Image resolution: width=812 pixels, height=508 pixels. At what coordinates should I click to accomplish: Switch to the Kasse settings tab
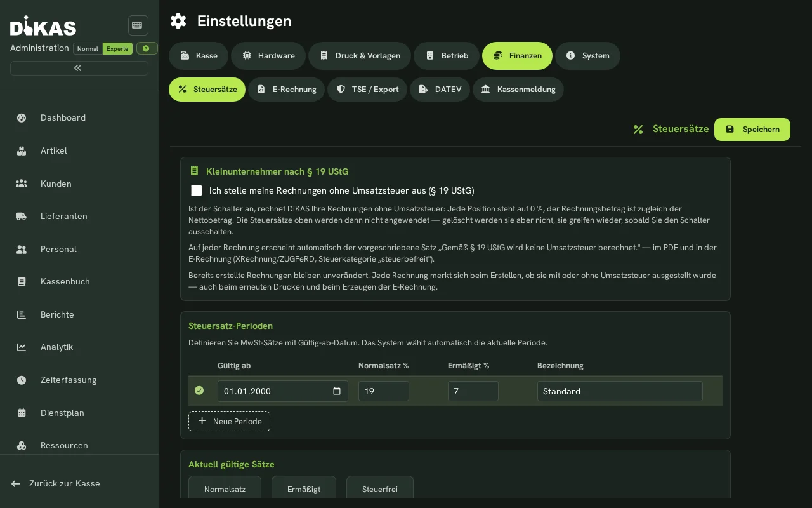click(199, 56)
